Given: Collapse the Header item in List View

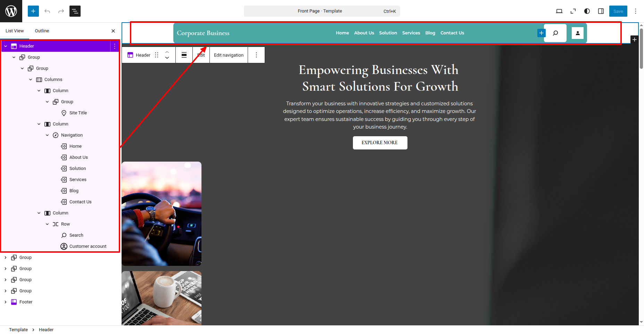Looking at the screenshot, I should (x=6, y=46).
